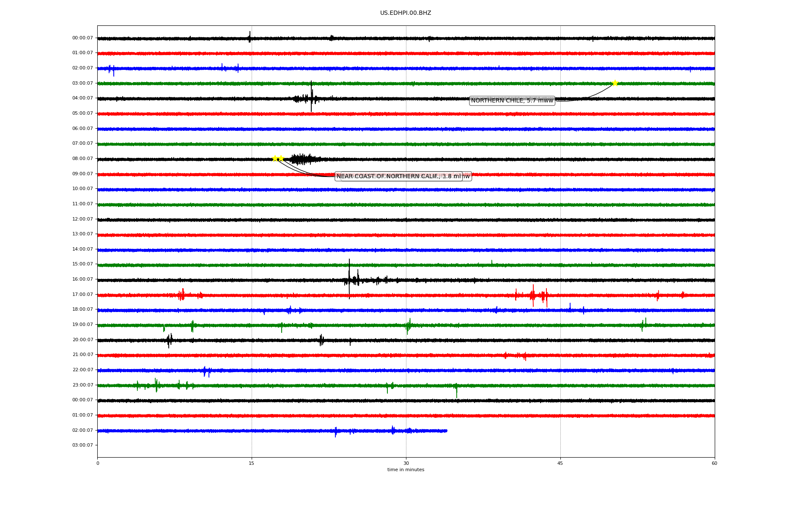812x508 pixels.
Task: Select the NEAR COAST OF NORTHERN CALIF. annotation
Action: click(x=398, y=176)
